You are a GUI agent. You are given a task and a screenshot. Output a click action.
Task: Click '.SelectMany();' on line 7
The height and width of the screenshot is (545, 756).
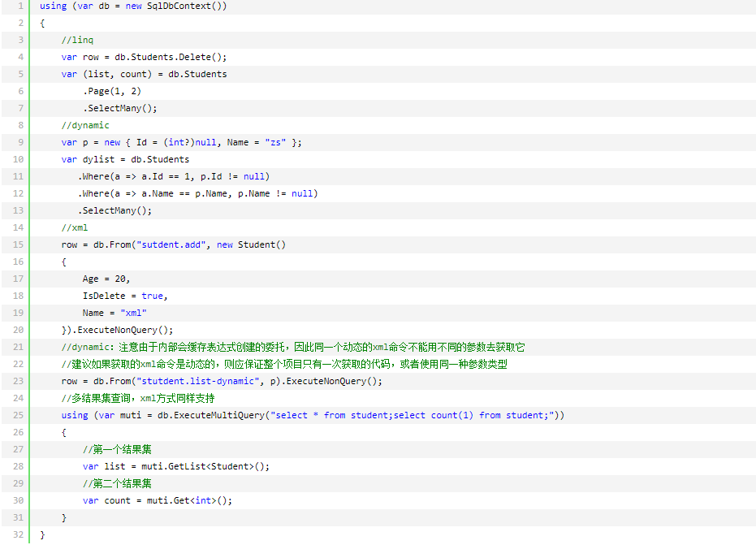point(120,109)
